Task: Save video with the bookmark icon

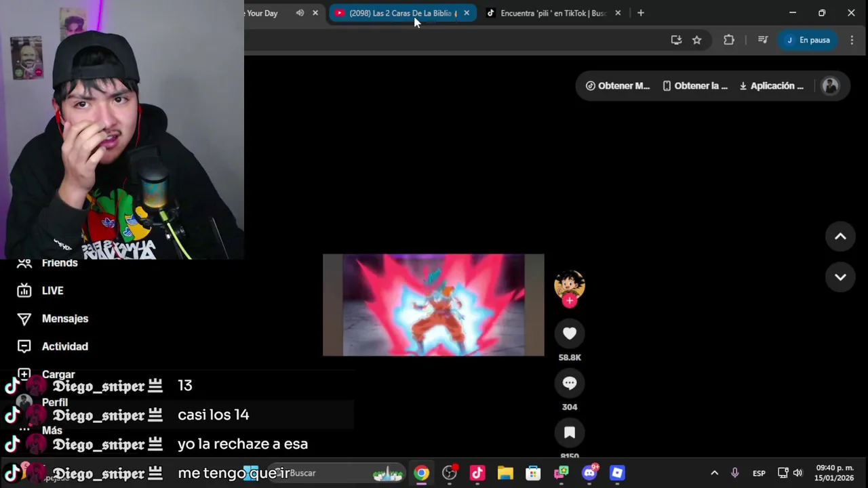Action: pos(570,432)
